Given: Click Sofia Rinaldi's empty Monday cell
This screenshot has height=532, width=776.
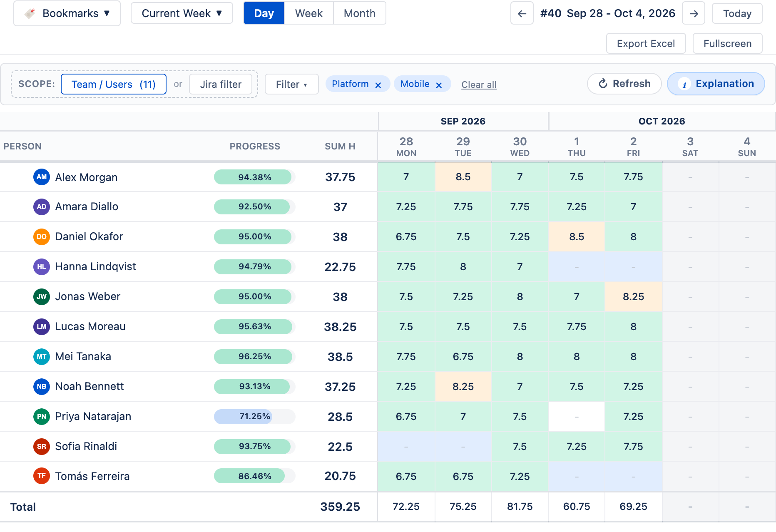Looking at the screenshot, I should pyautogui.click(x=406, y=447).
